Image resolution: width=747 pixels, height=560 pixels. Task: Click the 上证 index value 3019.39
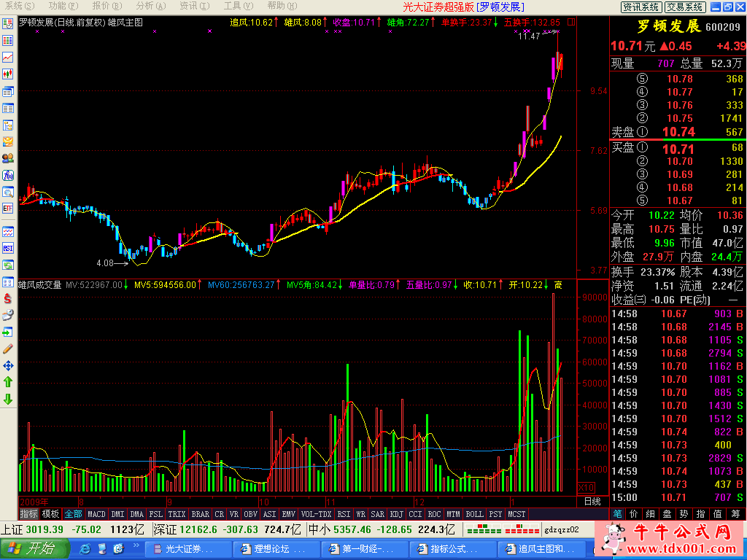(x=44, y=529)
